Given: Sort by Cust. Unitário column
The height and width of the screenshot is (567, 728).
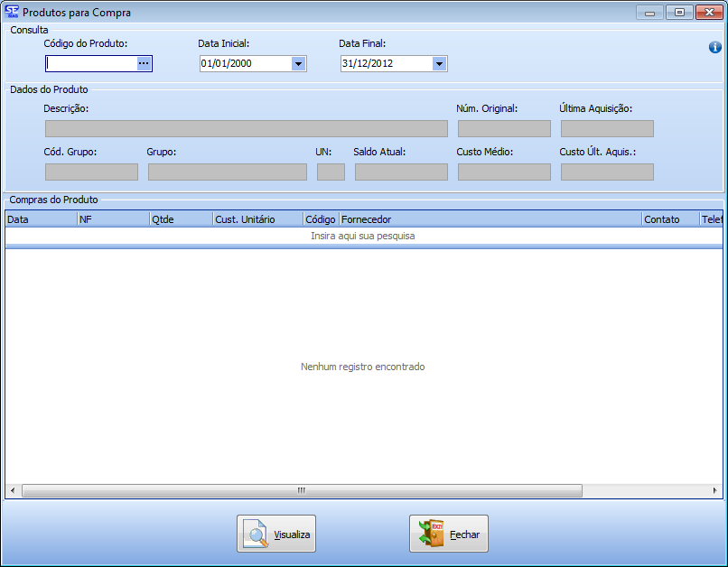Looking at the screenshot, I should click(x=257, y=219).
